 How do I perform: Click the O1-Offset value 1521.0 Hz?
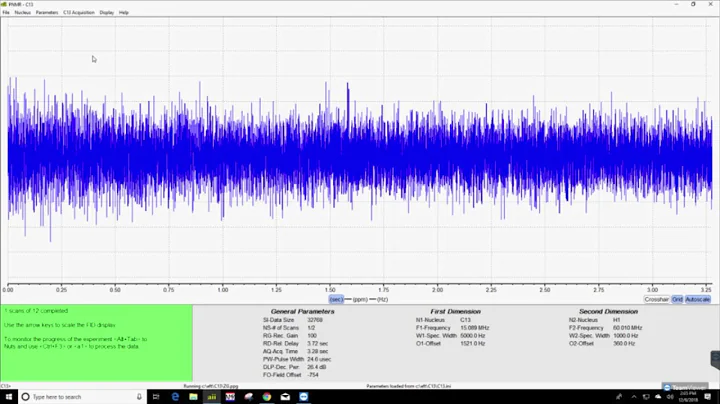tap(473, 343)
